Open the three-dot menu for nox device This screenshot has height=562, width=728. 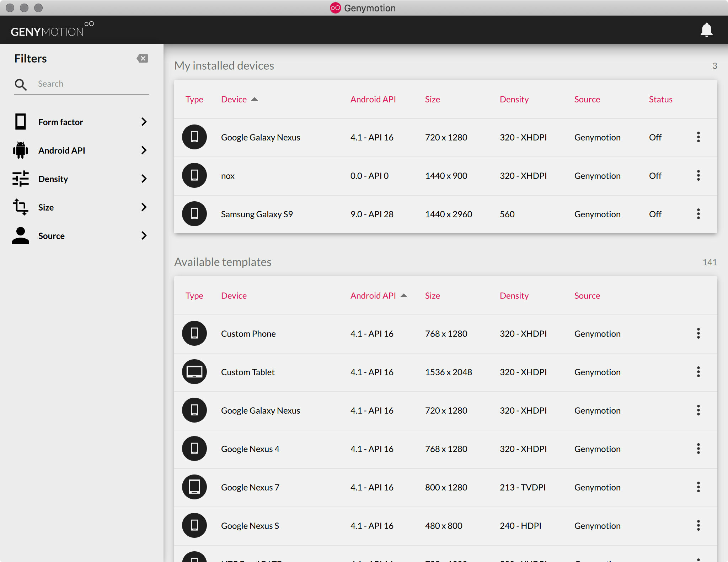(x=698, y=176)
